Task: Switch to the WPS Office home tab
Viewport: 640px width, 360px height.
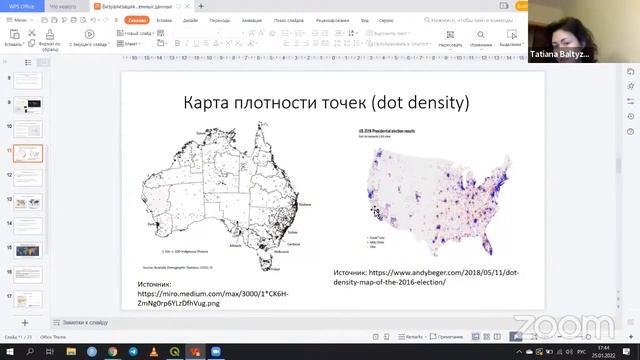Action: click(22, 6)
